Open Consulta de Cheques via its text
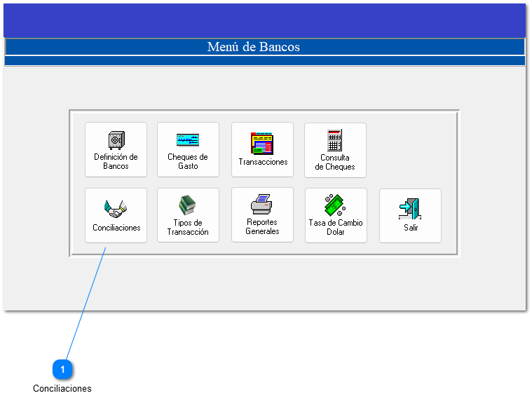Image resolution: width=532 pixels, height=405 pixels. (335, 163)
